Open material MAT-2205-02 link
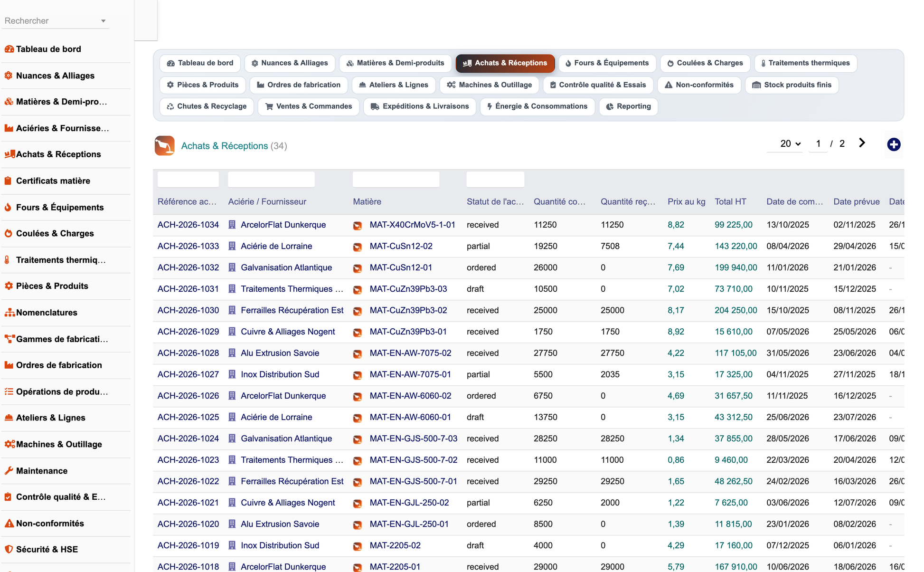Viewport: 924px width, 572px height. pos(395,545)
